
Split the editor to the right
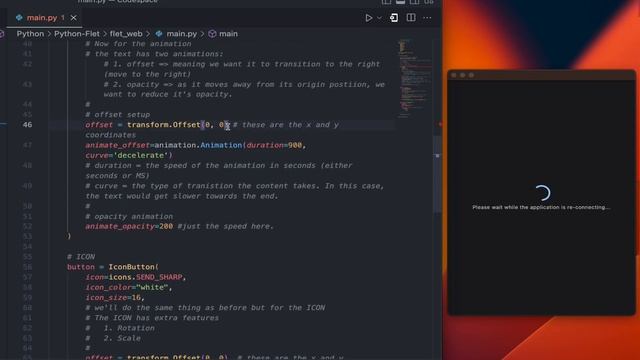pos(411,18)
